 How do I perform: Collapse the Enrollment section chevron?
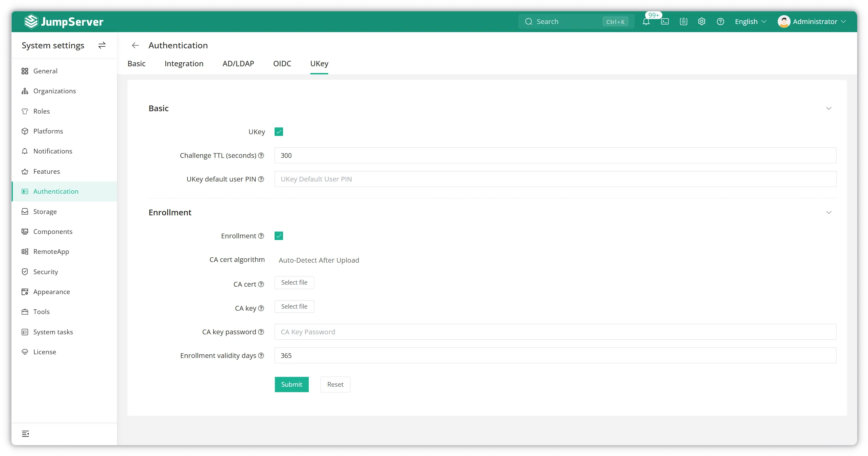pos(829,213)
